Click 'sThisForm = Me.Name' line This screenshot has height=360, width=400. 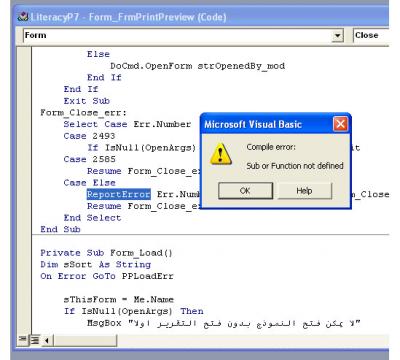pos(119,300)
